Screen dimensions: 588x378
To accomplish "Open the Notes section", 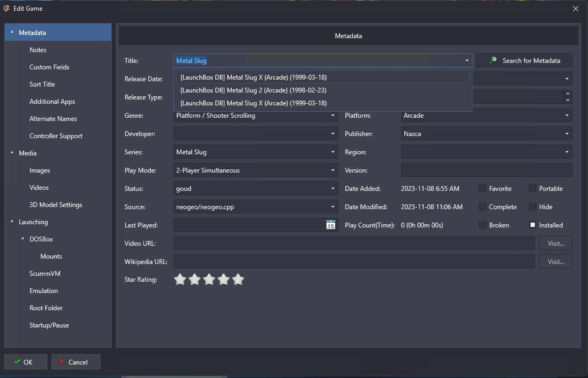I will (38, 50).
